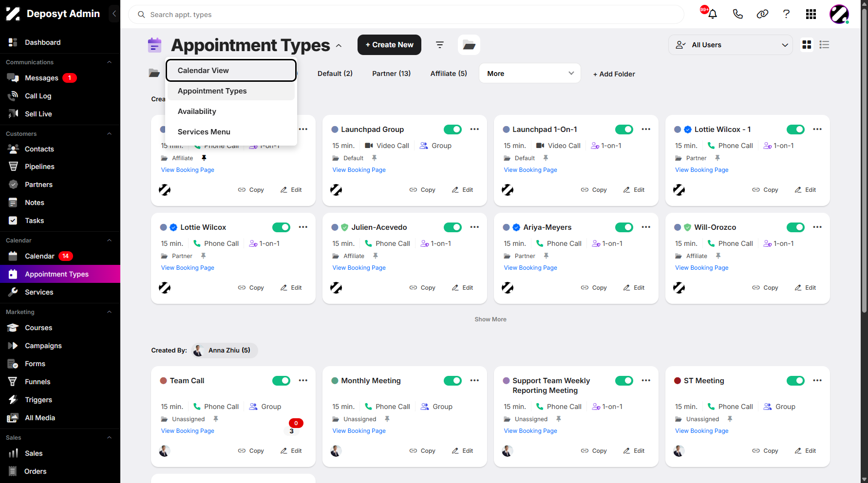Viewport: 868px width, 483px height.
Task: Open three-dot menu for ST Meeting
Action: (x=817, y=381)
